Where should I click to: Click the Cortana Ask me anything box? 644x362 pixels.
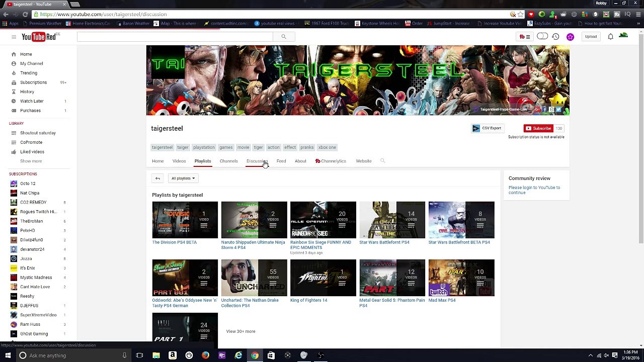coord(73,355)
